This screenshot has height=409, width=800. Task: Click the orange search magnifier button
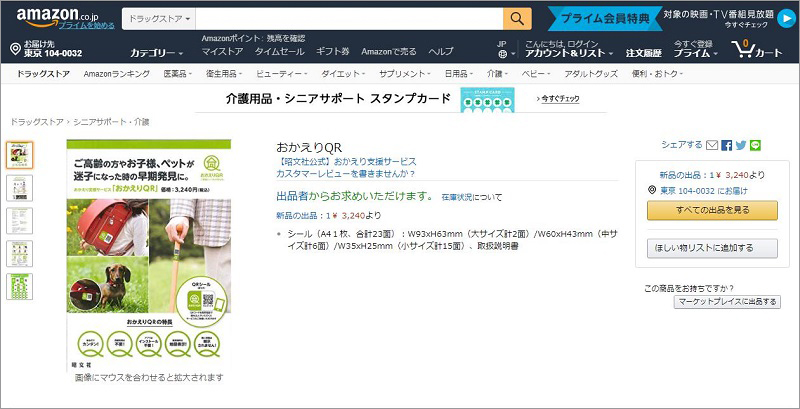pos(517,19)
